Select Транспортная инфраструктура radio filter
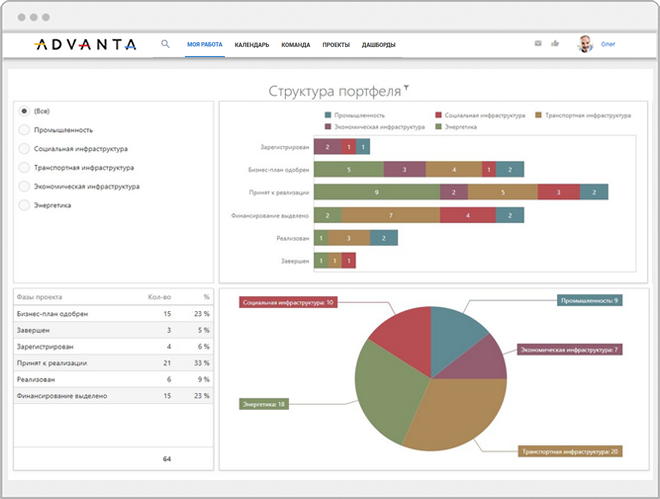660x499 pixels. 25,167
